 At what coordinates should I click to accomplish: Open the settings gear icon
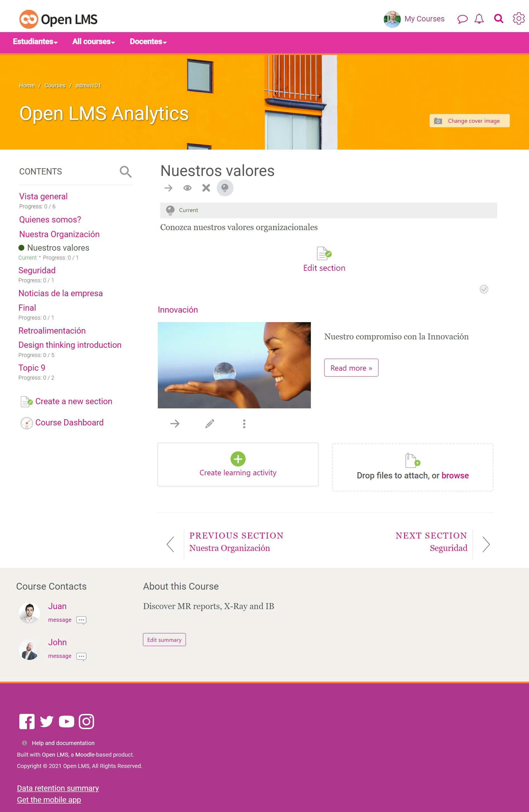click(518, 18)
